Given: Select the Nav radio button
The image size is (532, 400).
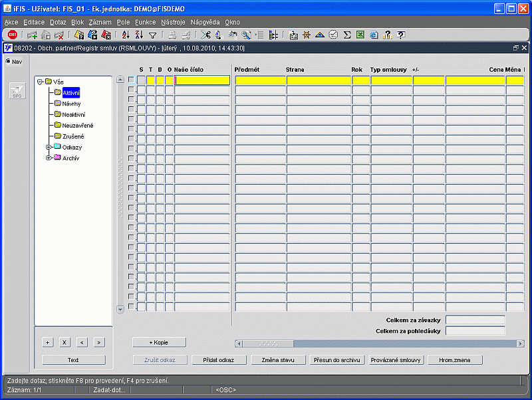Looking at the screenshot, I should 9,62.
